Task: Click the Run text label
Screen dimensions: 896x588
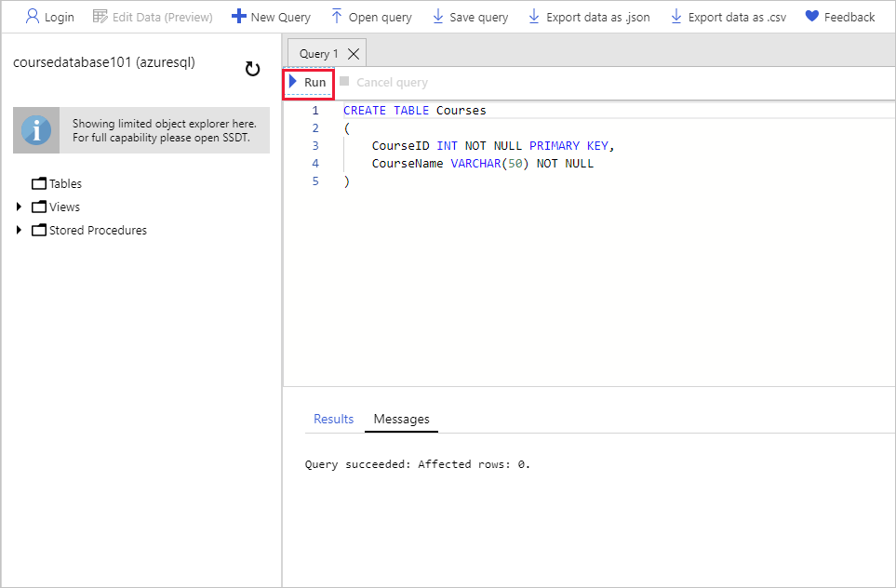Action: (x=314, y=82)
